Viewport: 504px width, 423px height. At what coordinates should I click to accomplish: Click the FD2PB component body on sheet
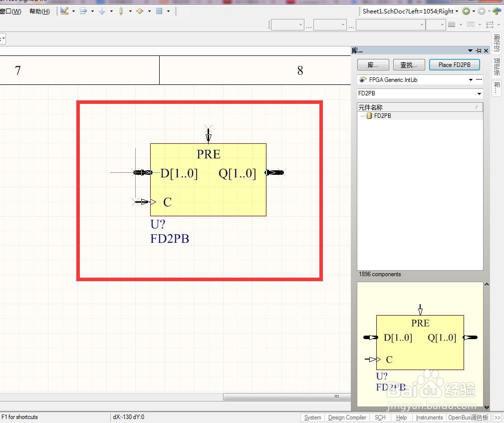point(208,179)
